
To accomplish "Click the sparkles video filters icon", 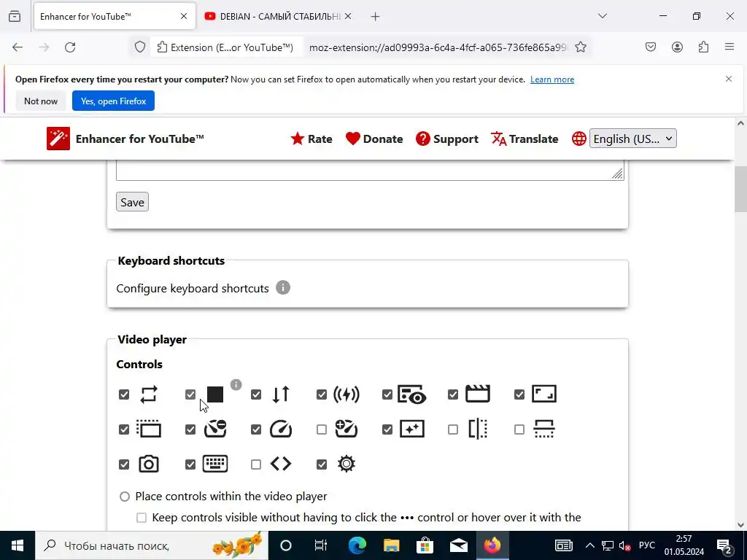I will (412, 429).
